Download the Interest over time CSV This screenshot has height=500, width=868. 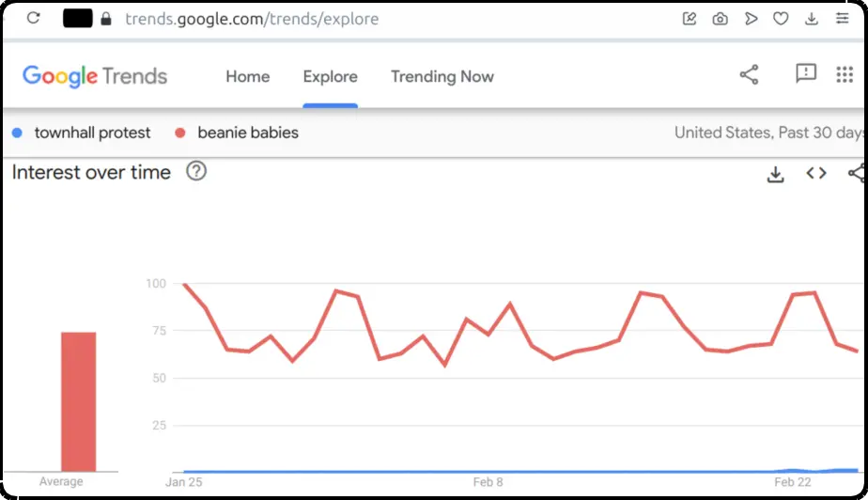[775, 174]
